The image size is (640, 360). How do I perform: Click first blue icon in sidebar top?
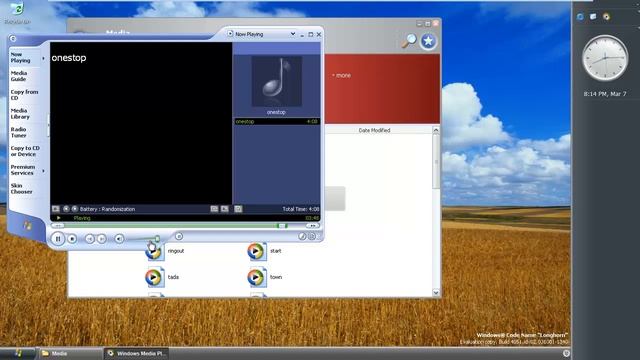(x=580, y=17)
